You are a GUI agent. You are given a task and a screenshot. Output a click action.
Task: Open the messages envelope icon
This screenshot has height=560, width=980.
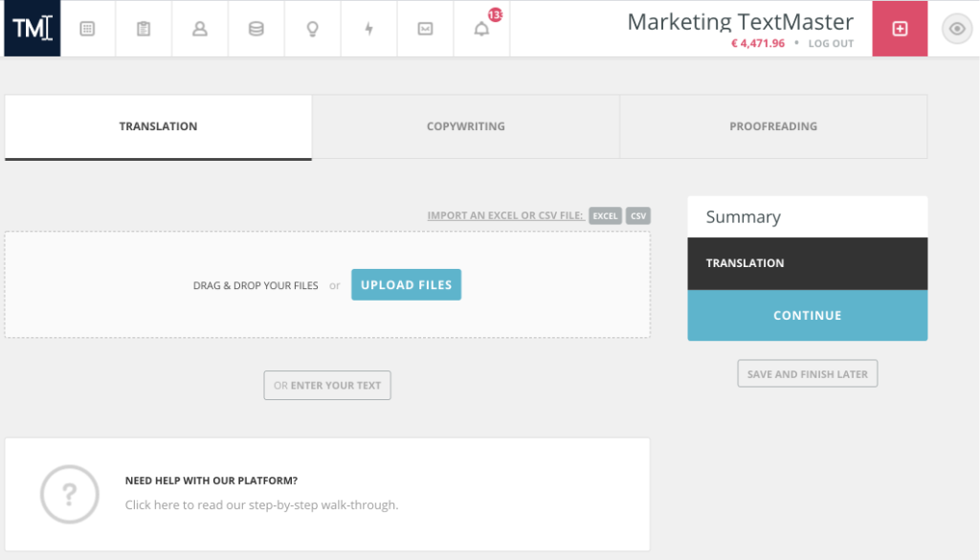click(425, 28)
